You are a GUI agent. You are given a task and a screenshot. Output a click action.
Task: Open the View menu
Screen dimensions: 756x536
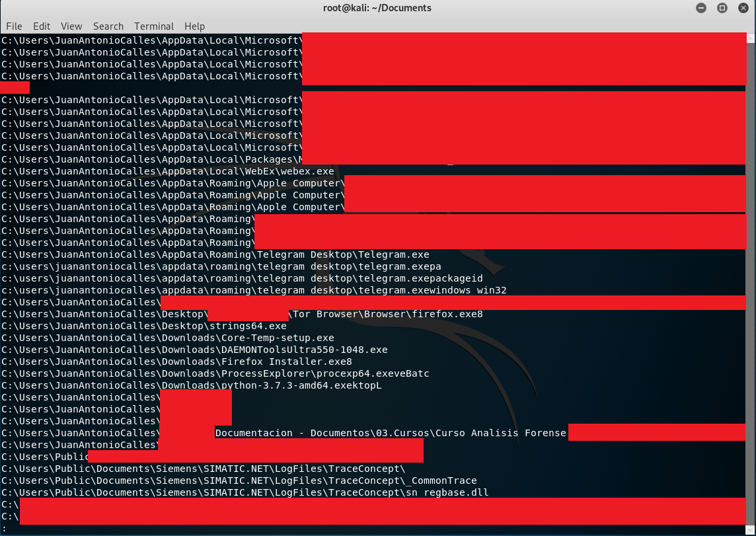71,26
